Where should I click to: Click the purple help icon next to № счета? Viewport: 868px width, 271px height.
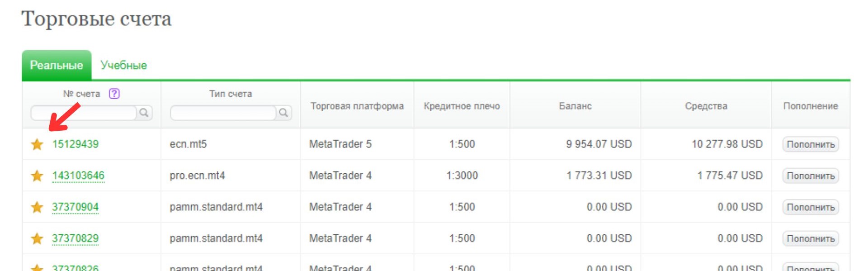click(114, 94)
